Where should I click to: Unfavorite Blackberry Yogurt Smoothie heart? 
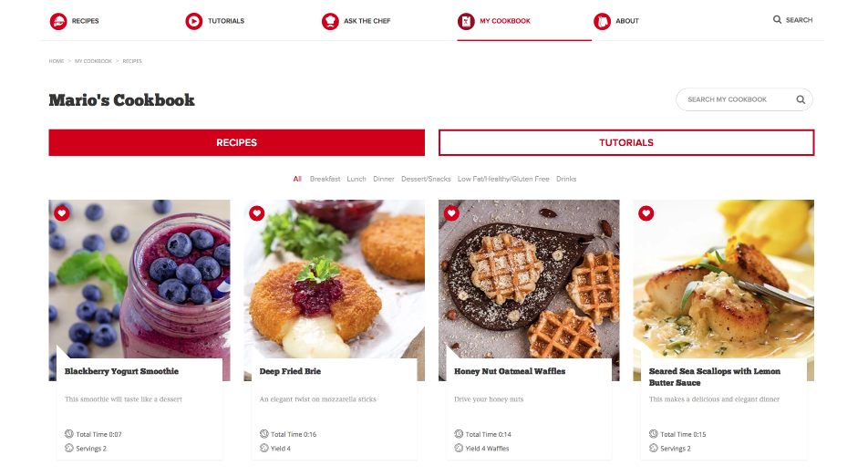[x=62, y=213]
